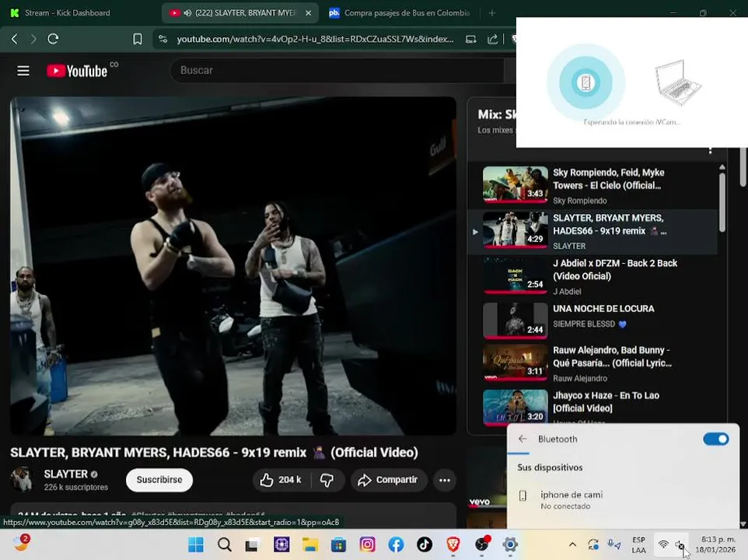Click the URL in the address bar
Image resolution: width=748 pixels, height=560 pixels.
pyautogui.click(x=316, y=39)
